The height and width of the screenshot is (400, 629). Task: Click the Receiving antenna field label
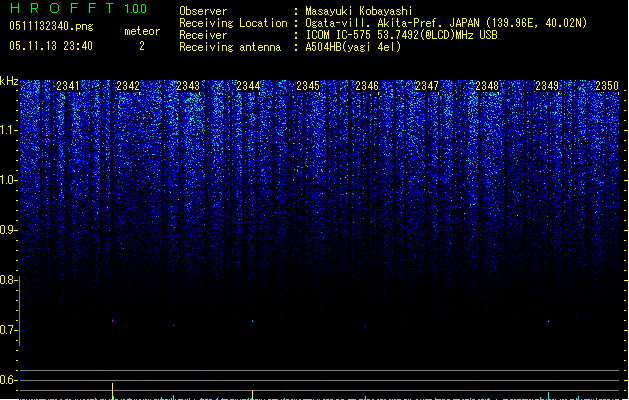tap(230, 47)
